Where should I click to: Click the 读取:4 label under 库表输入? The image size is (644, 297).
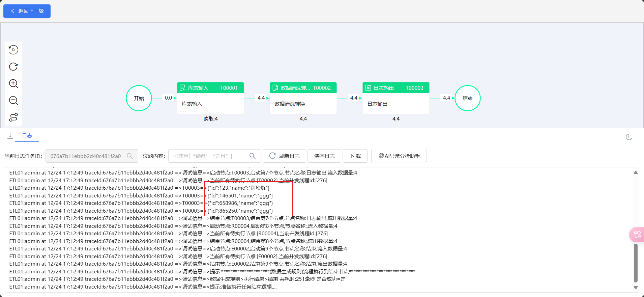210,119
